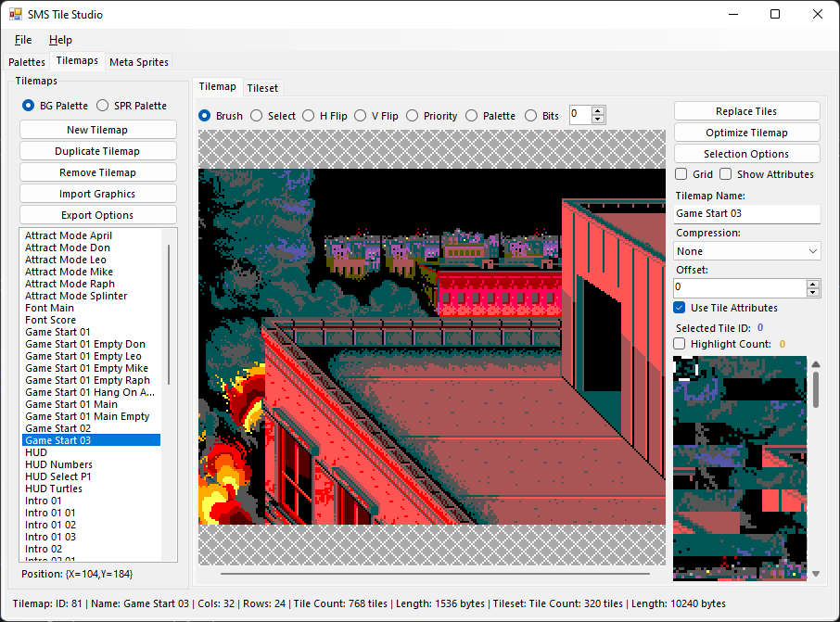Select 'Game Start 02' tilemap
This screenshot has height=622, width=840.
click(x=57, y=428)
